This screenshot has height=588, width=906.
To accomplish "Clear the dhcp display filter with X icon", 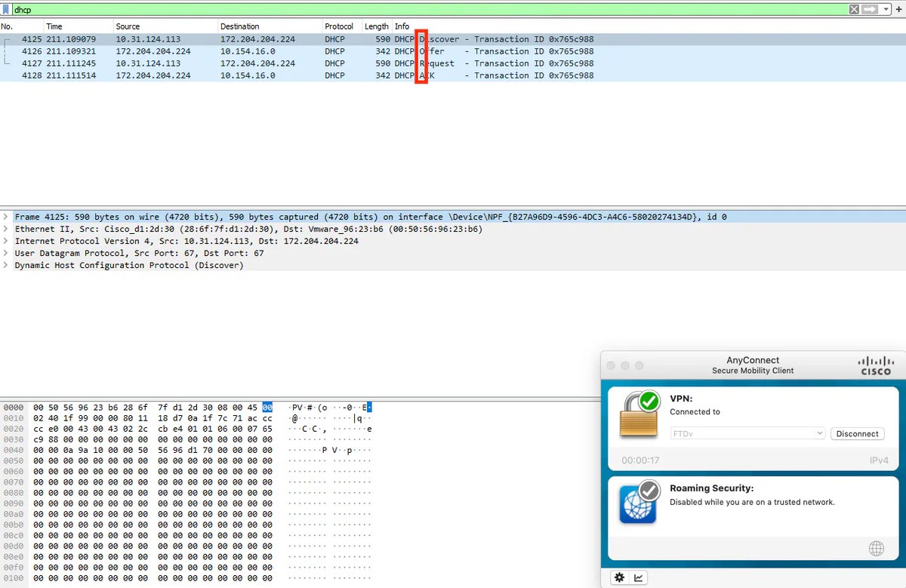I will tap(852, 9).
